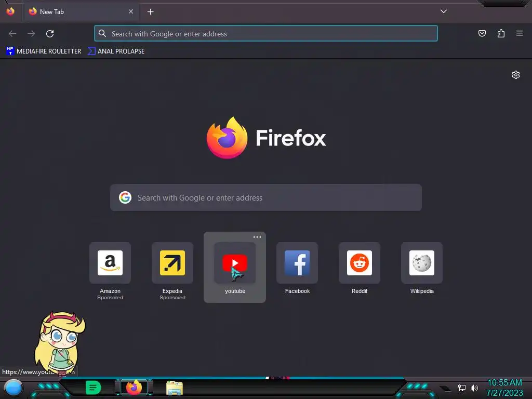This screenshot has height=399, width=532.
Task: Click the Firefox logo on the page
Action: coord(227,137)
